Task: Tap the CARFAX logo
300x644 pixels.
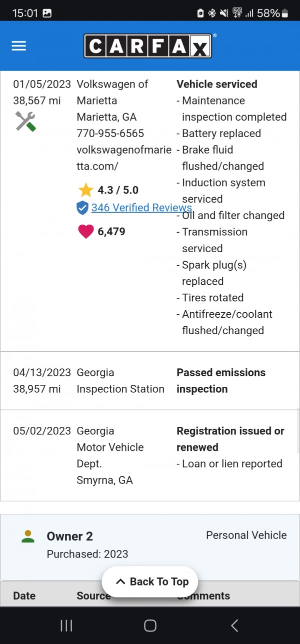Action: pos(147,46)
